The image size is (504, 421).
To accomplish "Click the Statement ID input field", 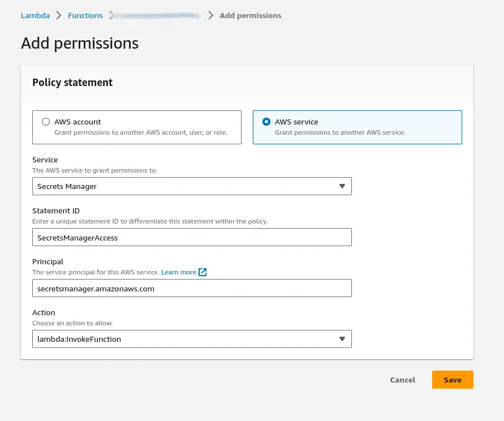I will 192,237.
